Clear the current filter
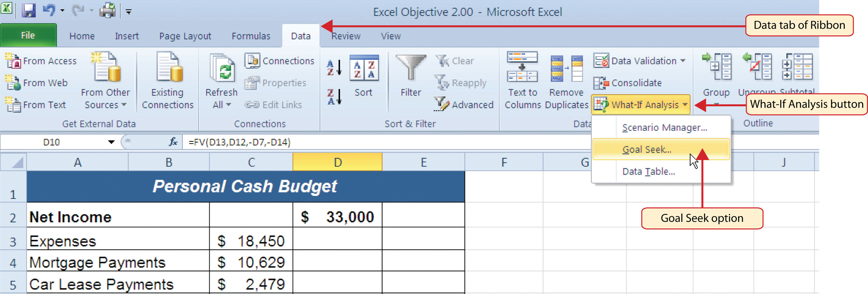Viewport: 868px width, 294px height. (454, 61)
